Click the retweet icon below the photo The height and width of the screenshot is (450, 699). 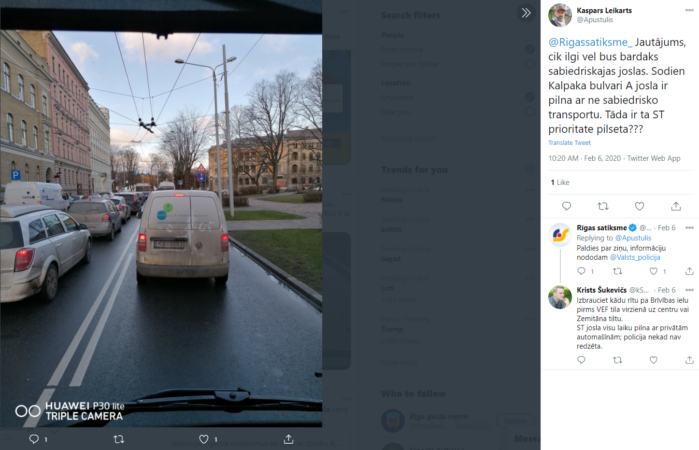point(119,439)
